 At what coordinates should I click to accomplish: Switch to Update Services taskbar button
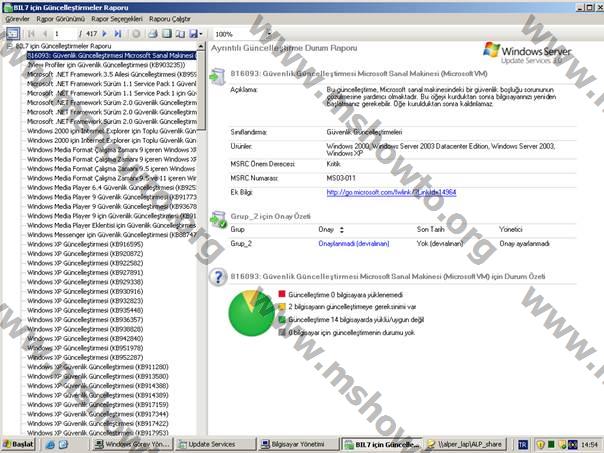coord(216,444)
